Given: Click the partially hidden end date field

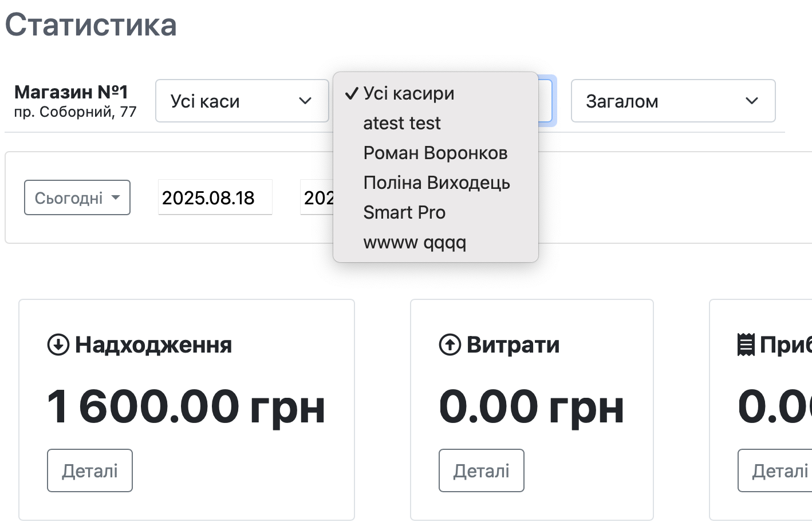Looking at the screenshot, I should [x=317, y=198].
